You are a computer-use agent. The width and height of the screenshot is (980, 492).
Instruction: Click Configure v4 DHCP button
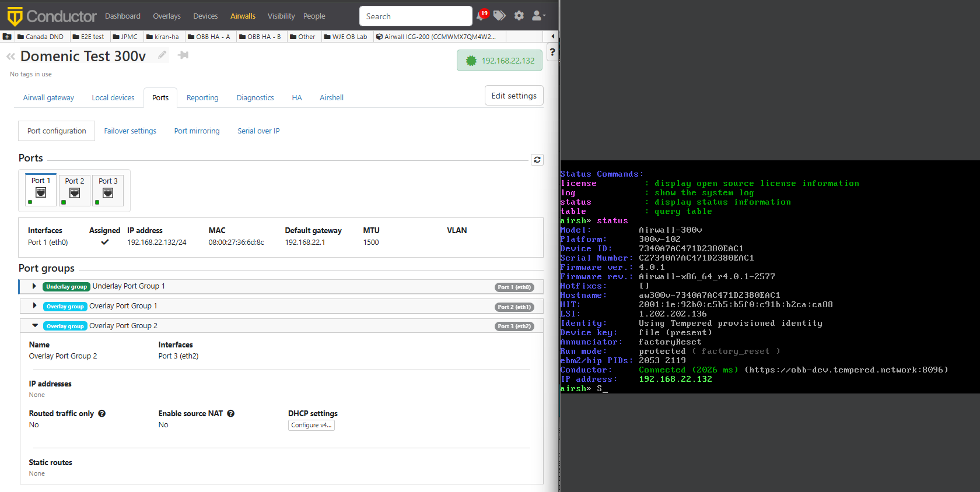[x=311, y=425]
